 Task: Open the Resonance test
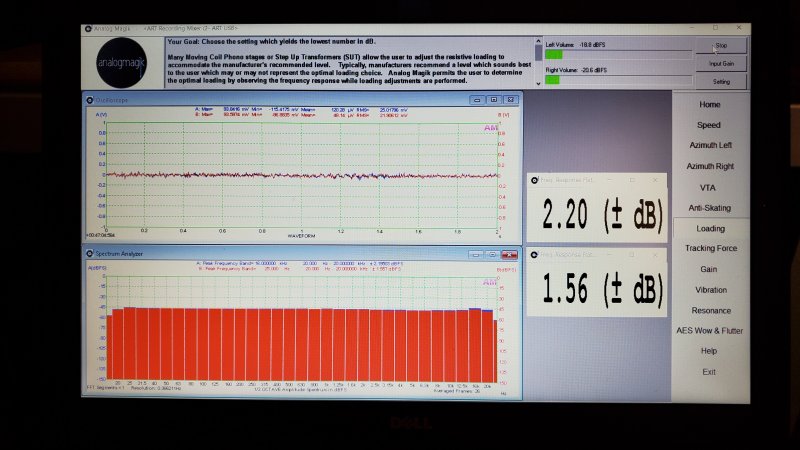[711, 311]
